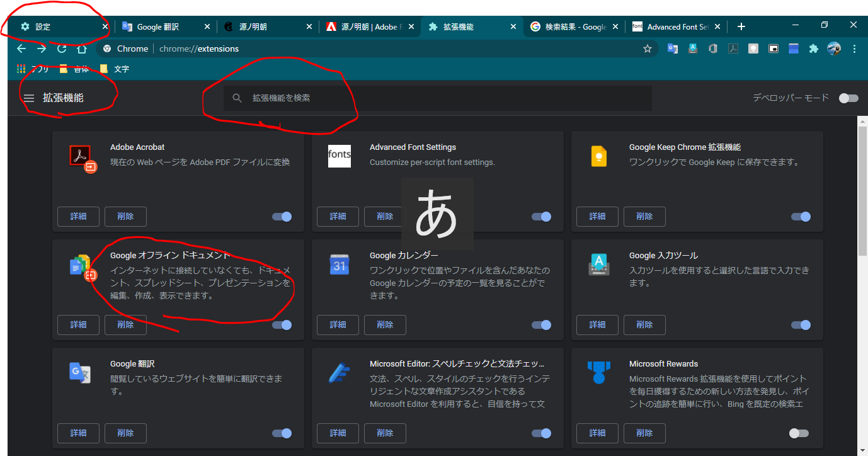
Task: Click 詳細 on Google カレンダー extension
Action: click(x=338, y=324)
